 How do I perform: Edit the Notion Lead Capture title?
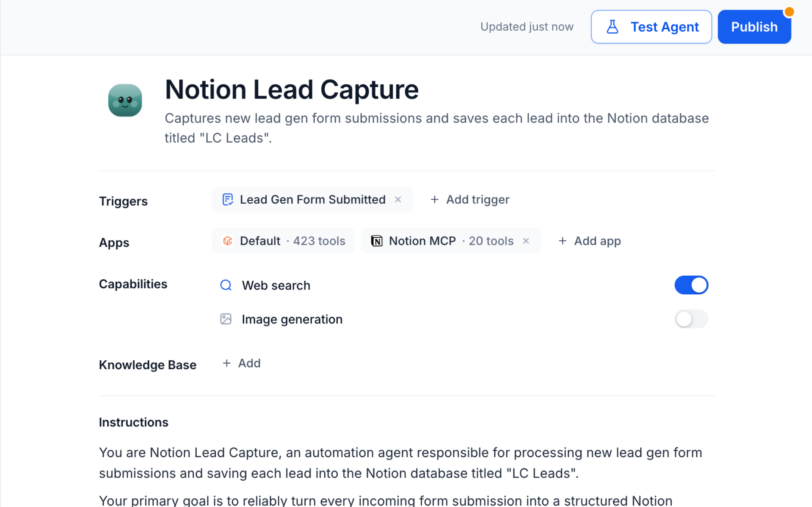coord(292,90)
